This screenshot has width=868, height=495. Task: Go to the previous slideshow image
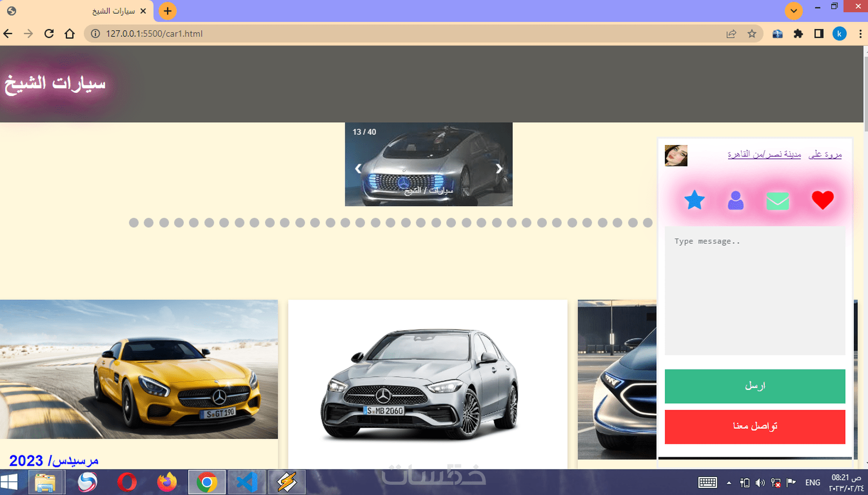click(x=358, y=168)
